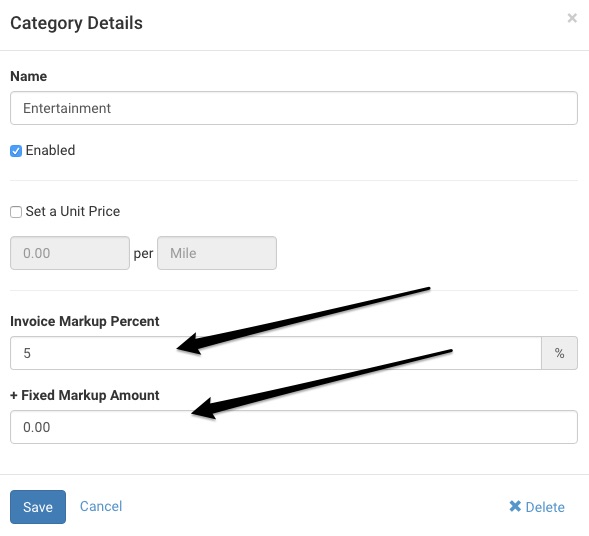589x536 pixels.
Task: Click the Enabled label text
Action: 50,150
